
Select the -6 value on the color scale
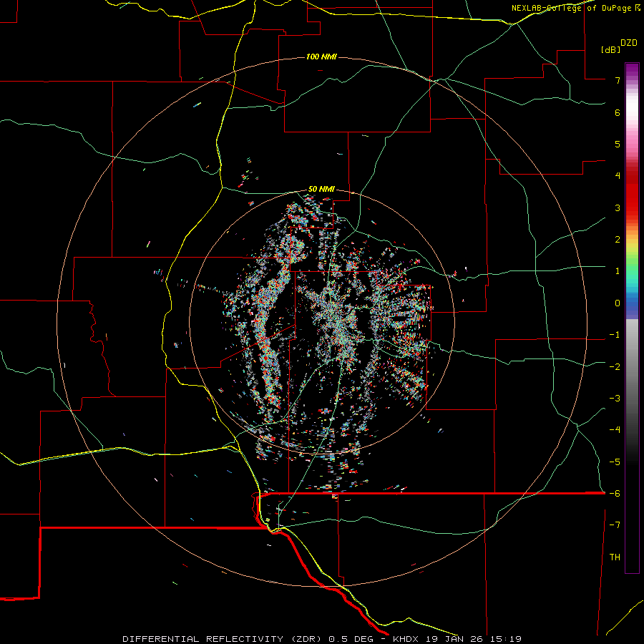[615, 494]
